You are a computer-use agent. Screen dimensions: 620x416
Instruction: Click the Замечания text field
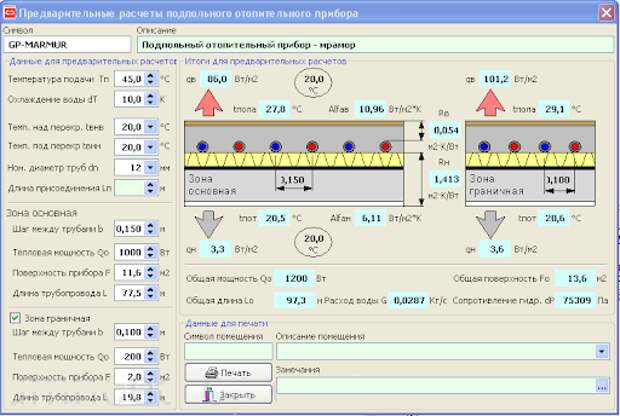click(436, 386)
